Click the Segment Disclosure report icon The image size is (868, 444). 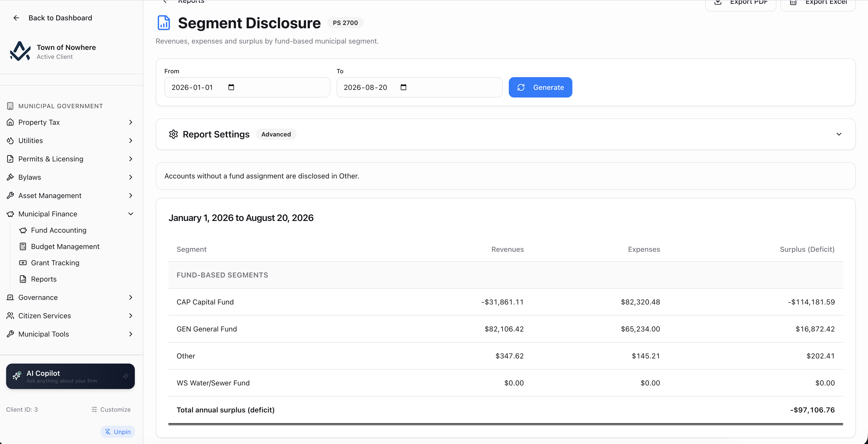pos(164,23)
